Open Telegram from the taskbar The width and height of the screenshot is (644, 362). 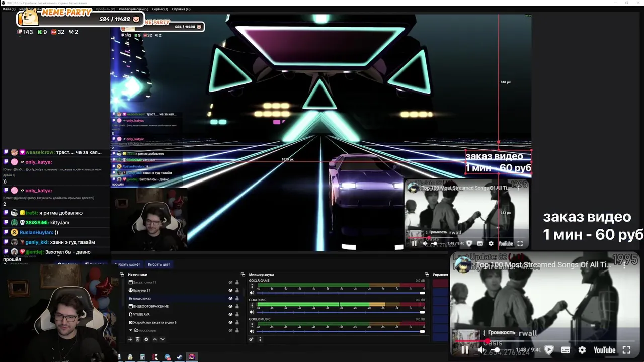[168, 357]
